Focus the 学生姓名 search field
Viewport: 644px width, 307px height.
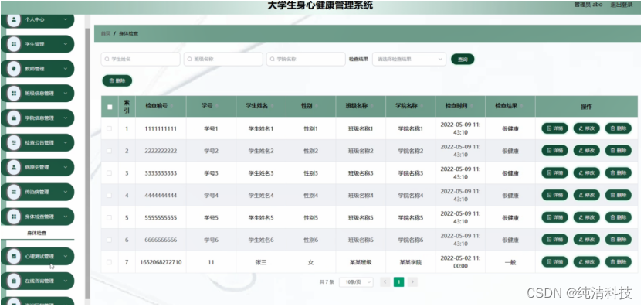tap(141, 59)
